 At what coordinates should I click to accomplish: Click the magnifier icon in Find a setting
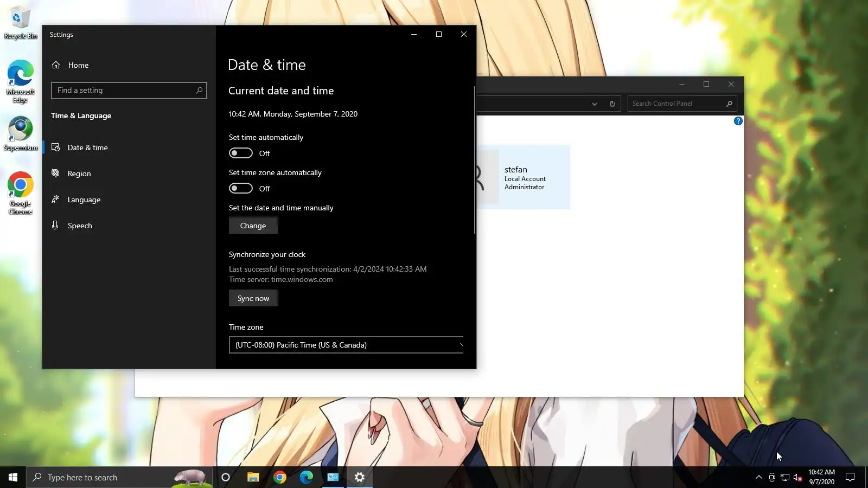pos(199,90)
